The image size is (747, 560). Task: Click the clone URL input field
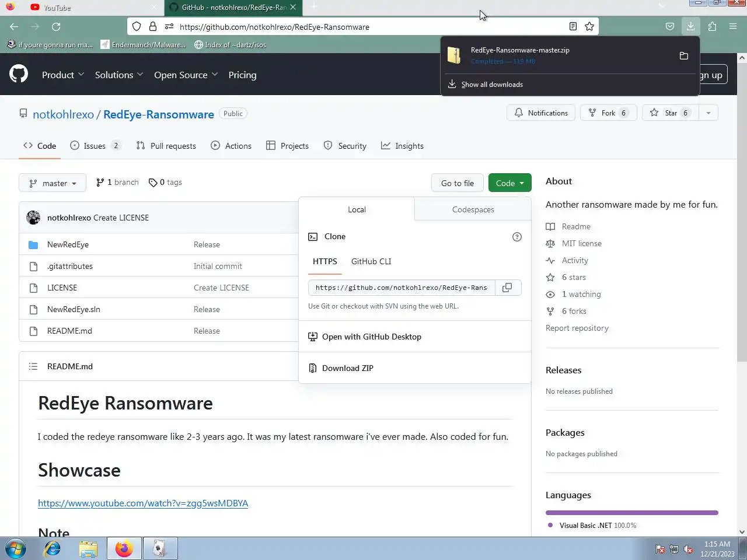(402, 288)
